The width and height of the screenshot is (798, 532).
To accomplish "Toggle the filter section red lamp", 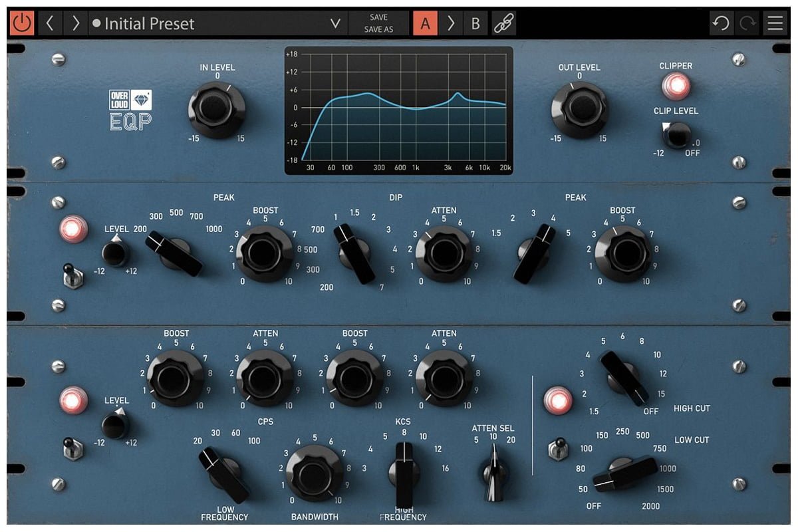I will pyautogui.click(x=557, y=400).
